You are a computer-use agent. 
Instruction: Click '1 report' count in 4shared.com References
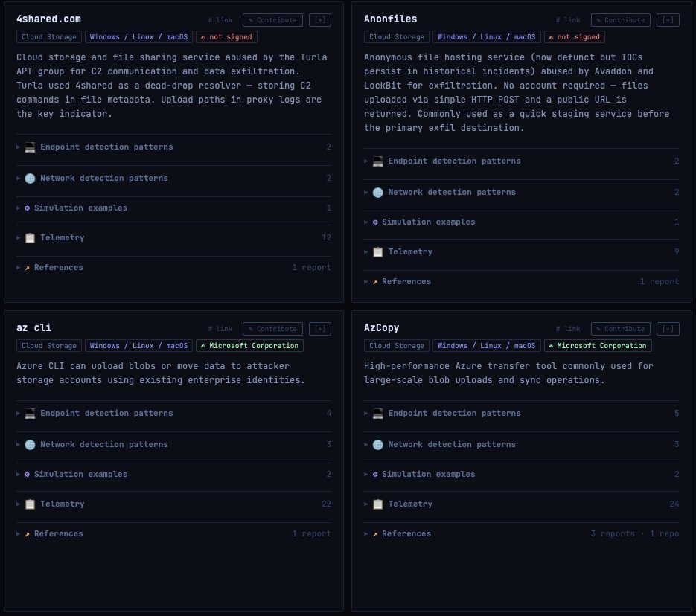(312, 267)
